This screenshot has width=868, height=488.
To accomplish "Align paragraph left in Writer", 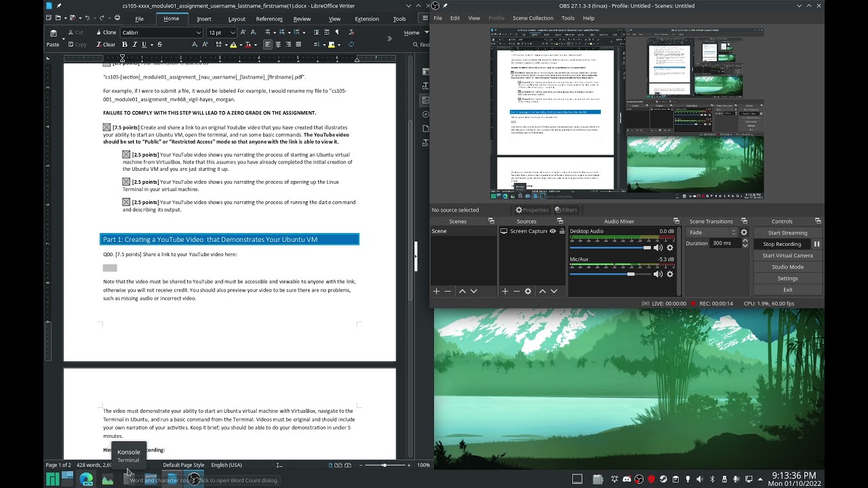I will (x=268, y=45).
